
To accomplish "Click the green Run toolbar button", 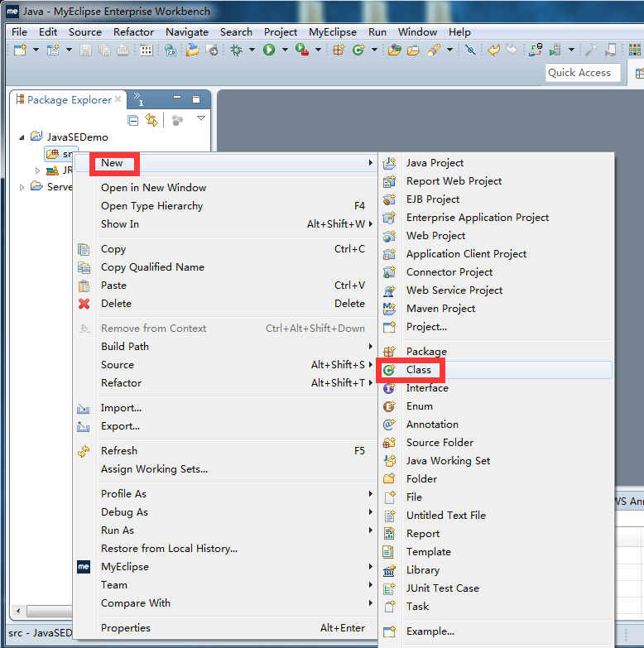I will coord(269,50).
